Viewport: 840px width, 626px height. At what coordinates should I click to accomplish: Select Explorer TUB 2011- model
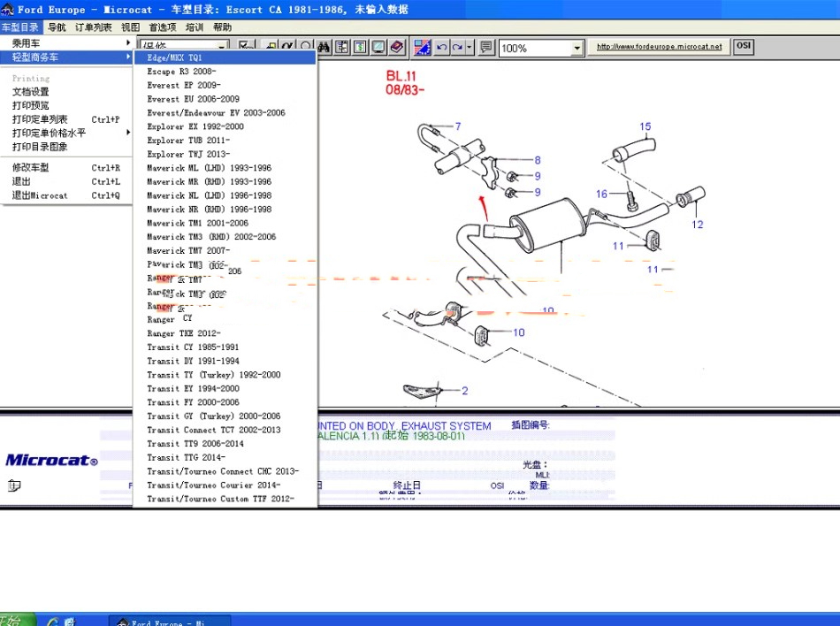(x=225, y=141)
